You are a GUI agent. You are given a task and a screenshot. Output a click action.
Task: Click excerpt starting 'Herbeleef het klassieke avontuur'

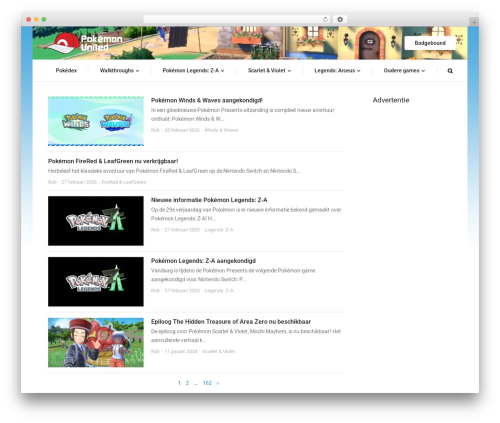pos(174,171)
